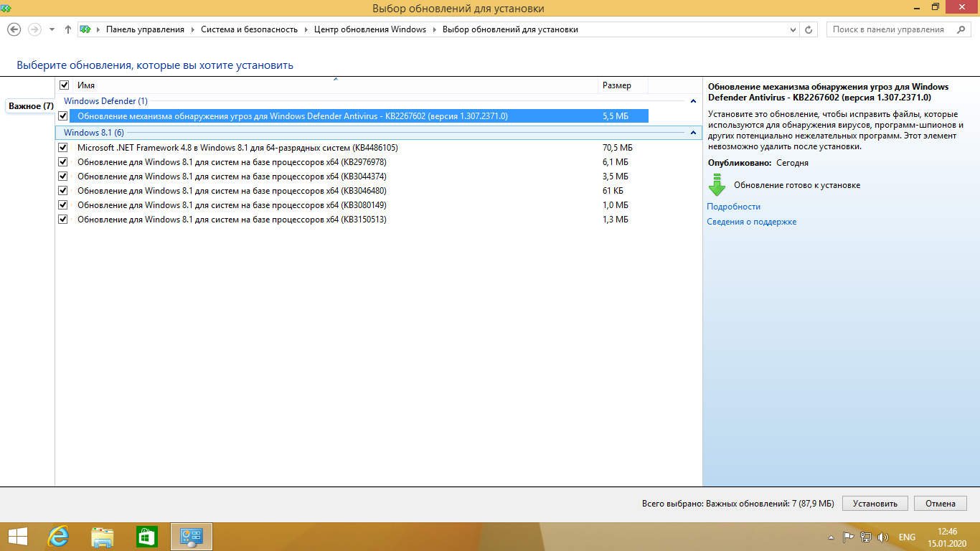Image resolution: width=980 pixels, height=551 pixels.
Task: Open the Сведения о поддержке link
Action: pos(751,222)
